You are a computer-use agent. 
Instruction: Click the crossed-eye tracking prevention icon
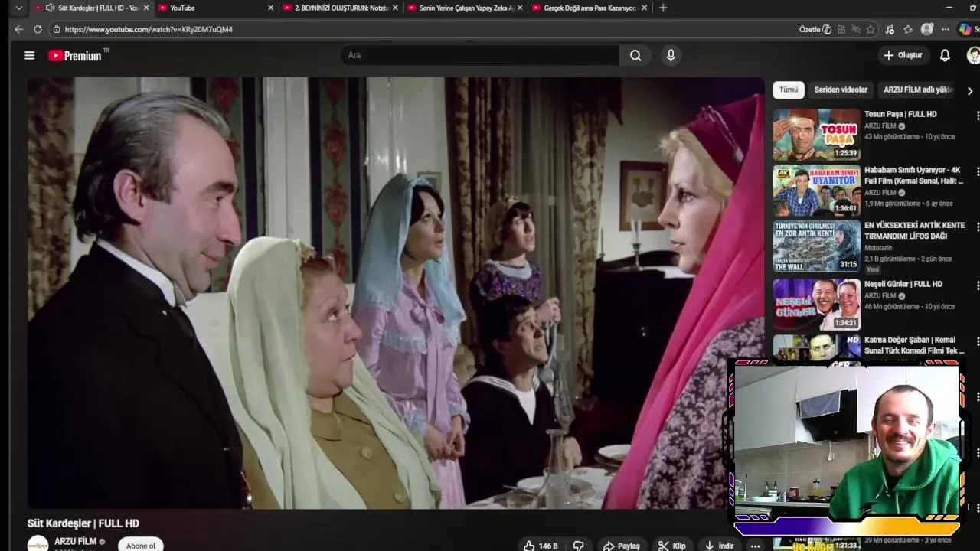[x=856, y=29]
